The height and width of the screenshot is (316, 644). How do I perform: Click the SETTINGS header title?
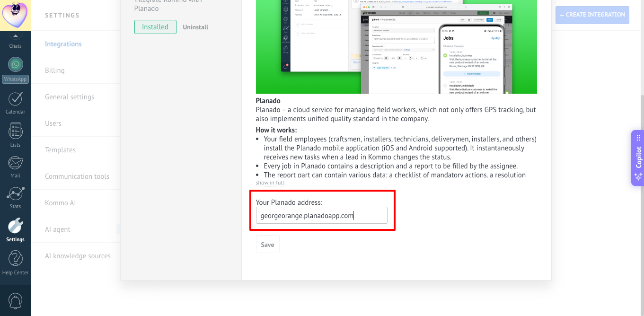click(62, 15)
